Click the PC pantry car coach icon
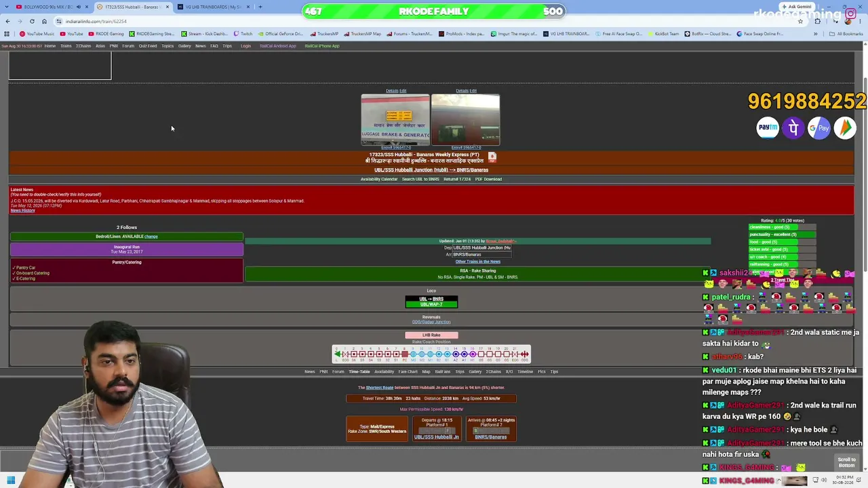868x488 pixels. [x=405, y=354]
